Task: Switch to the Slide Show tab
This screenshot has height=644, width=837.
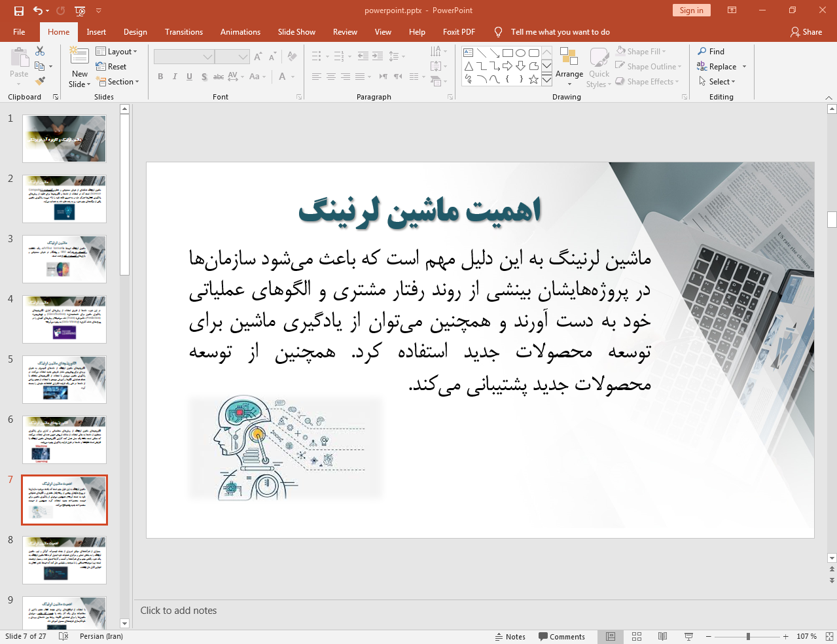Action: (x=296, y=31)
